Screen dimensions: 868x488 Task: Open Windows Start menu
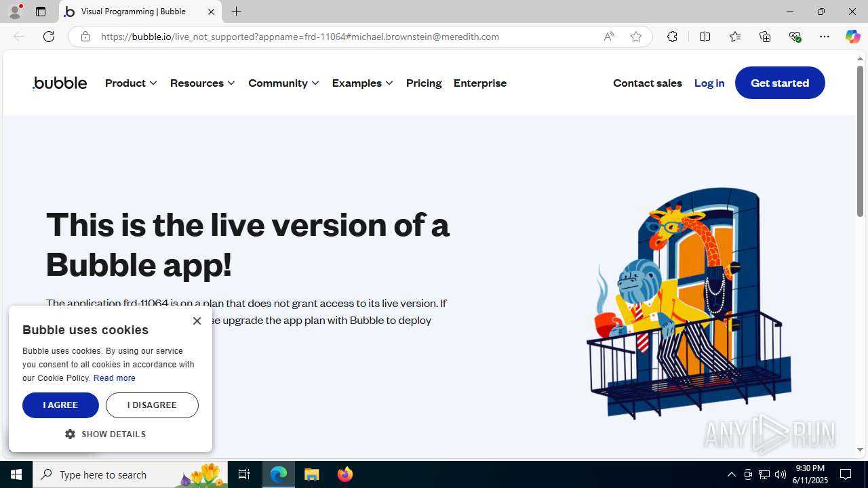[x=16, y=474]
